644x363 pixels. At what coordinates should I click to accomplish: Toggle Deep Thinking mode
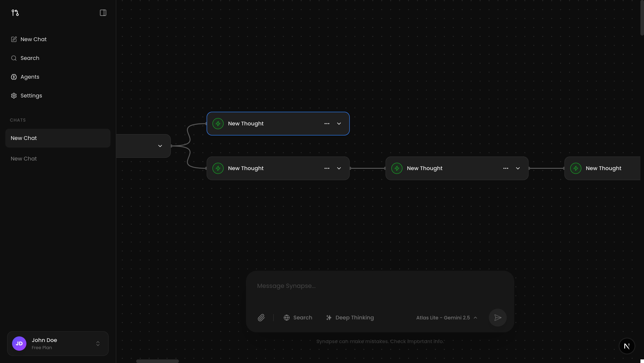[350, 318]
